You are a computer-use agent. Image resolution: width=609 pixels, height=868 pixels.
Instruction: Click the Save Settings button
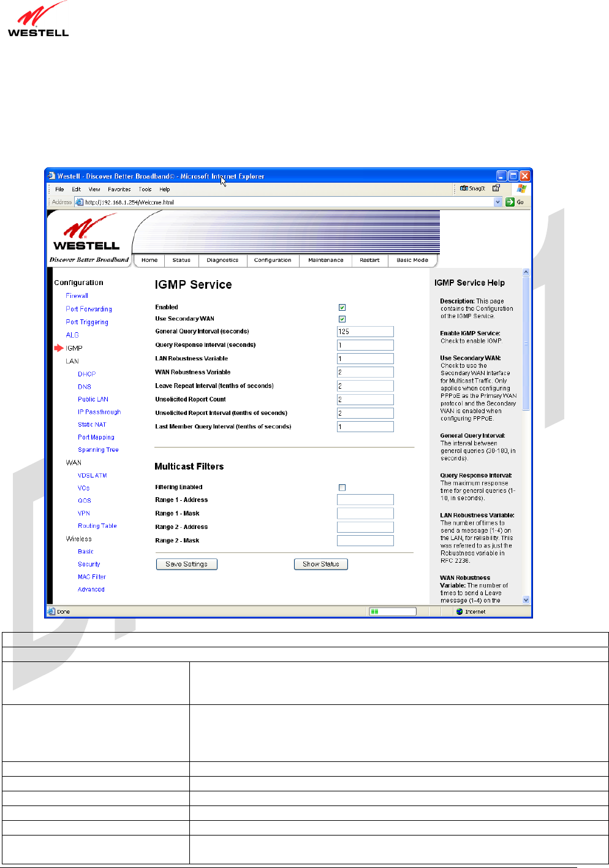point(187,564)
